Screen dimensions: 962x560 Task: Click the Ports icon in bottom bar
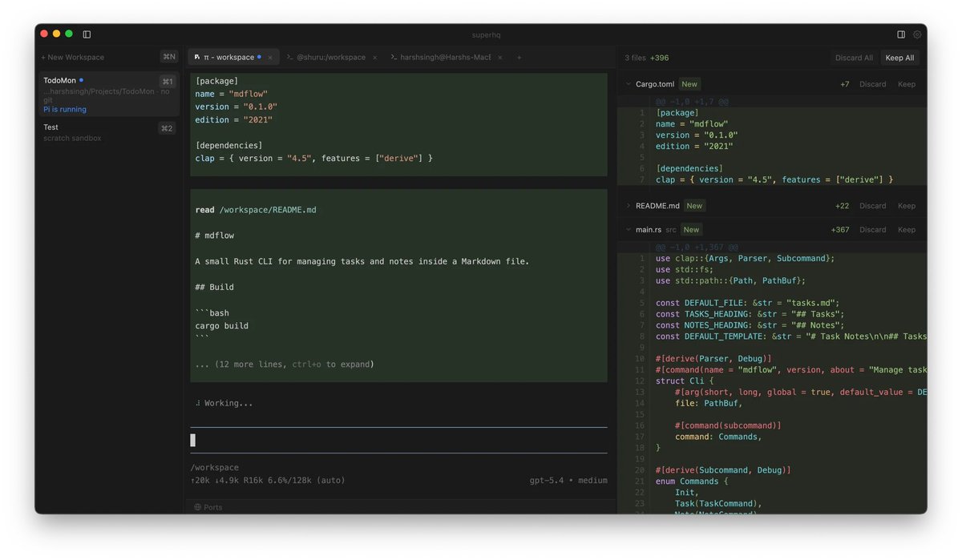pyautogui.click(x=198, y=507)
